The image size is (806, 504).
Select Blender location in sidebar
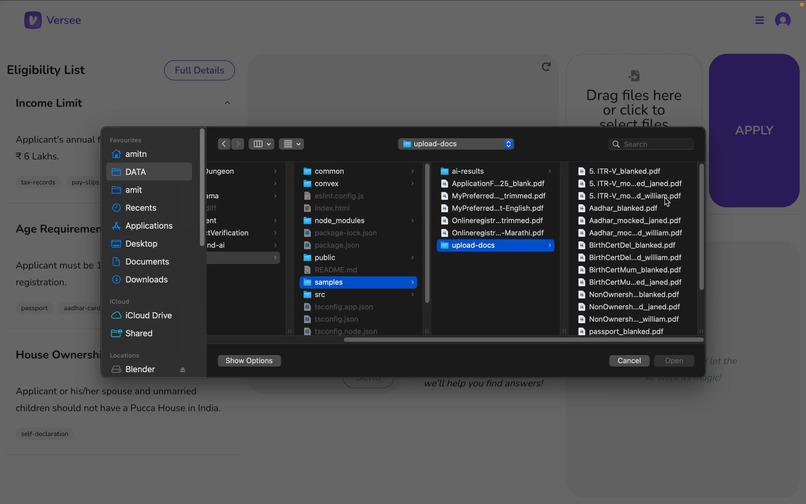coord(141,369)
